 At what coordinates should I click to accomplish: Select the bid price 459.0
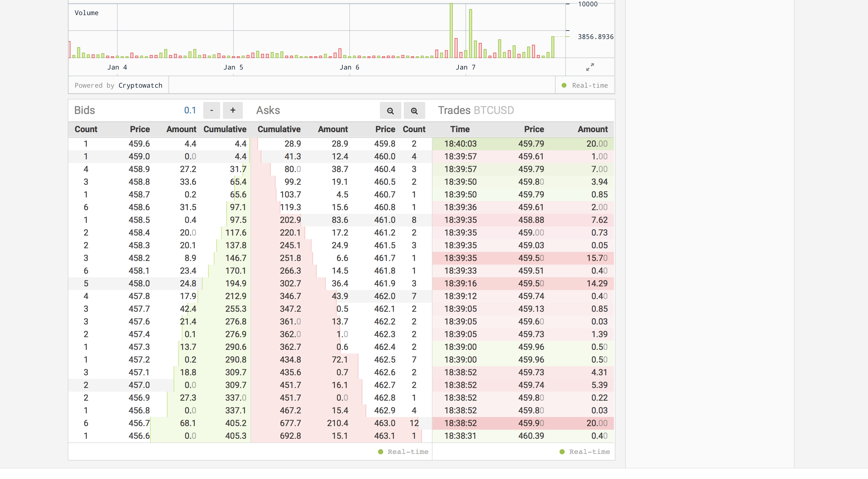pos(139,157)
